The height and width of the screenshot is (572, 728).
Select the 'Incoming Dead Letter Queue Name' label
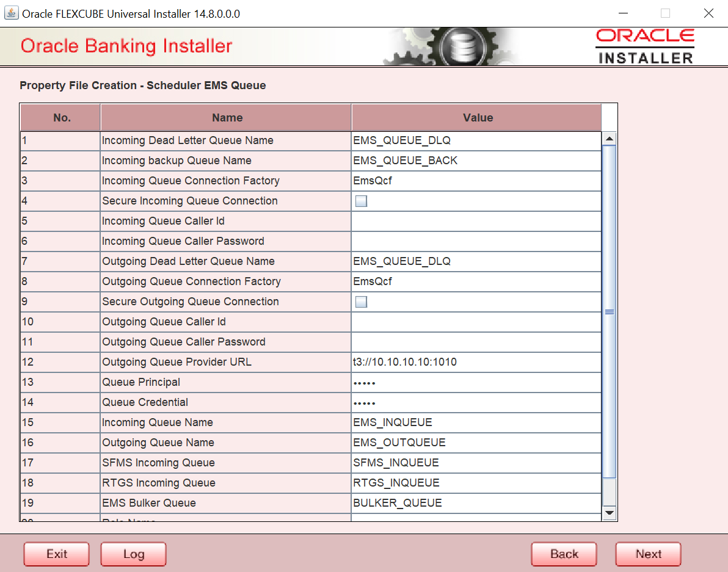coord(187,140)
